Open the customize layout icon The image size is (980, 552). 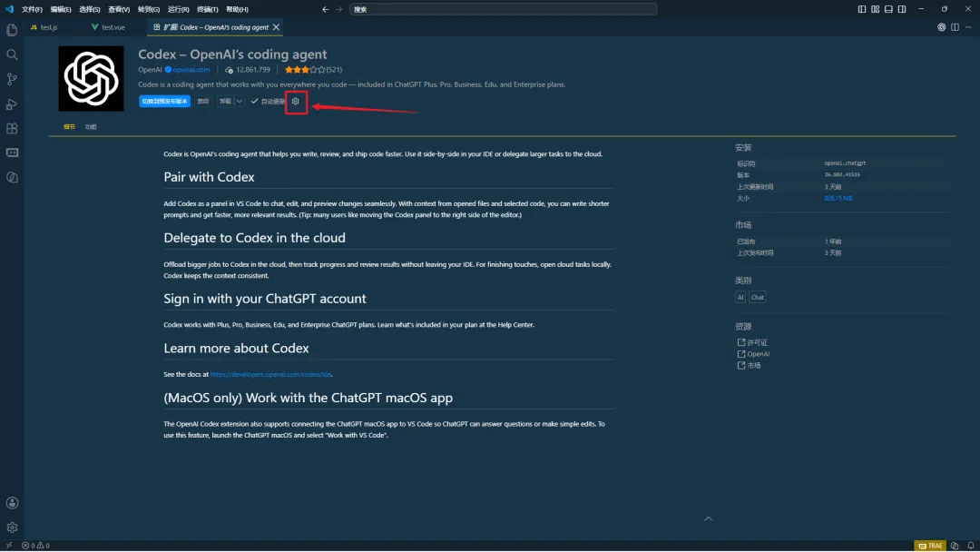click(x=875, y=9)
